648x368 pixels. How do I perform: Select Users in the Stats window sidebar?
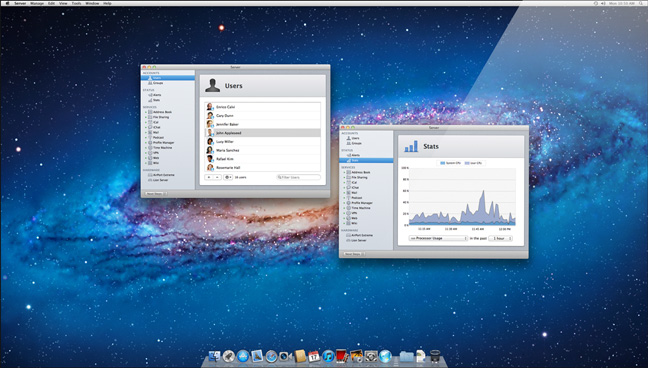(355, 138)
